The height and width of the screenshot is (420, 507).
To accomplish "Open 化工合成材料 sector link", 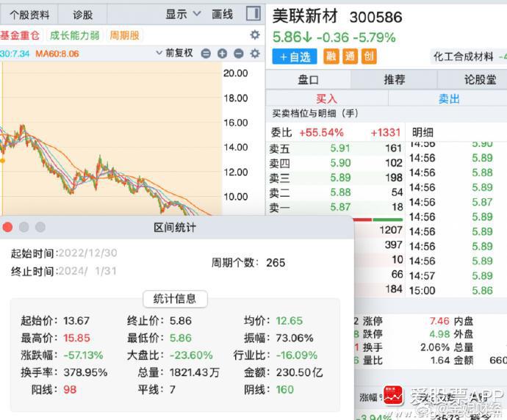I will click(x=464, y=57).
